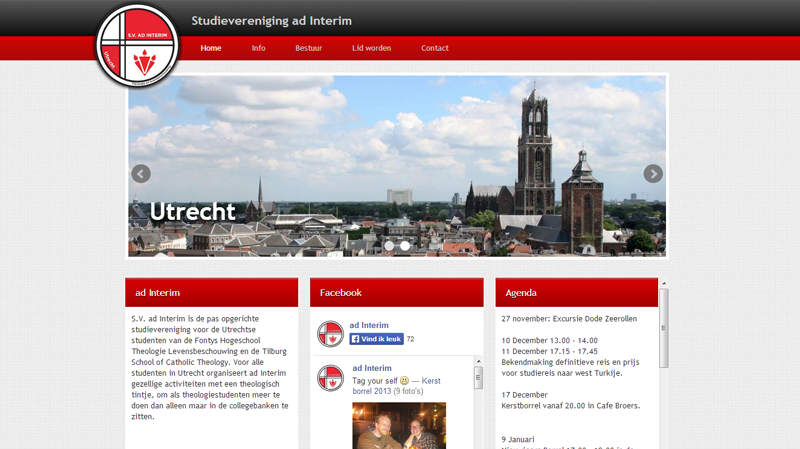Select the first slideshow dot indicator
This screenshot has width=800, height=449.
point(389,245)
